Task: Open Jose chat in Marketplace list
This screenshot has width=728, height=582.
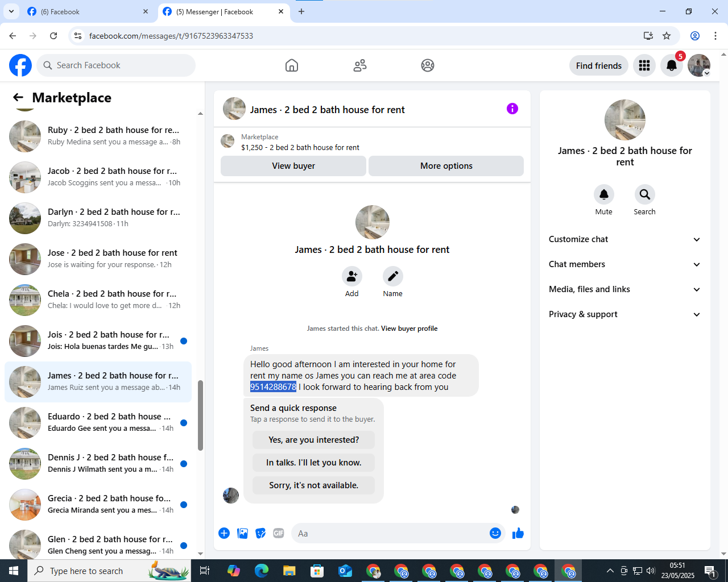Action: point(98,259)
